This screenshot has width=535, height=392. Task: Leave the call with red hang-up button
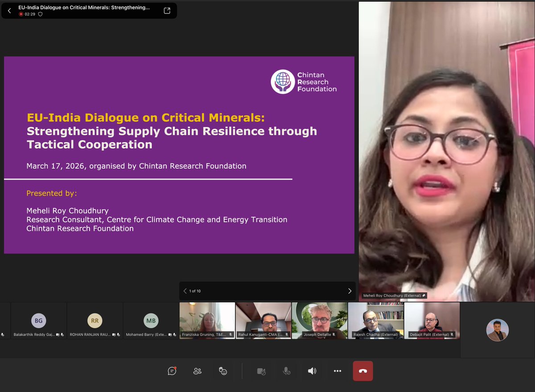click(x=363, y=371)
